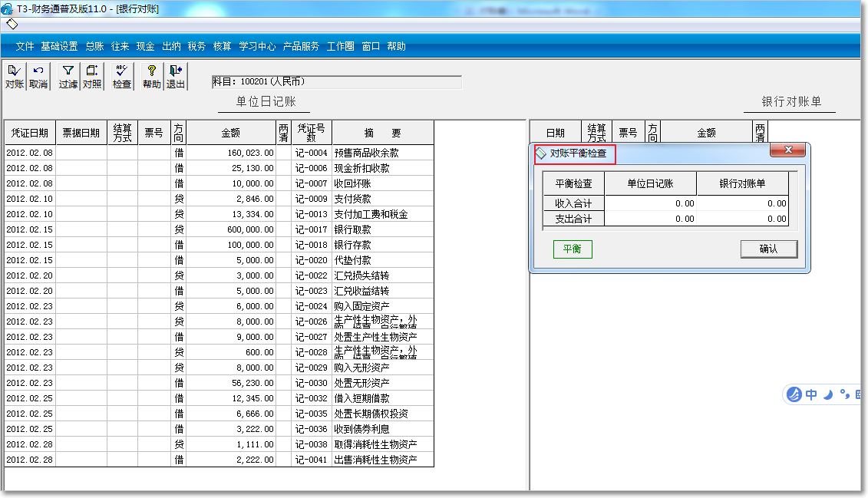This screenshot has width=868, height=498.
Task: Open the 学习中心 menu
Action: (x=257, y=46)
